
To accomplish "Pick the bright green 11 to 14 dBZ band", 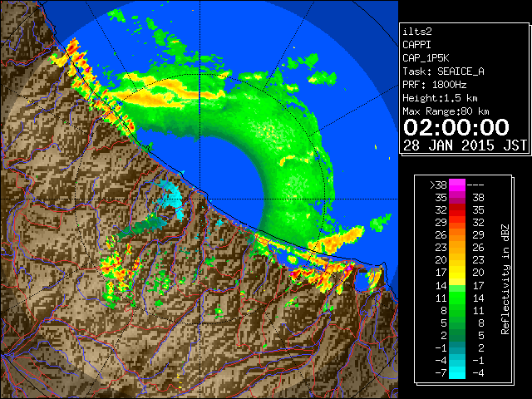I will pos(457,298).
